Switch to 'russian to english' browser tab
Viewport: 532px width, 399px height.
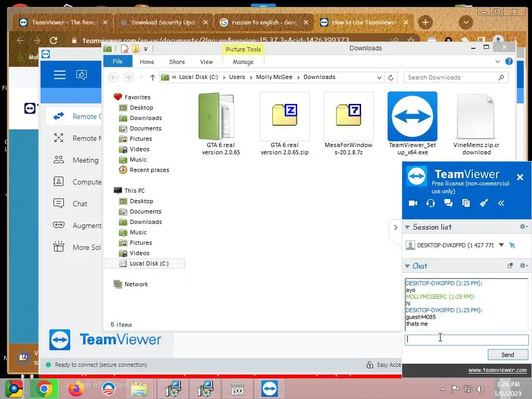coord(263,22)
